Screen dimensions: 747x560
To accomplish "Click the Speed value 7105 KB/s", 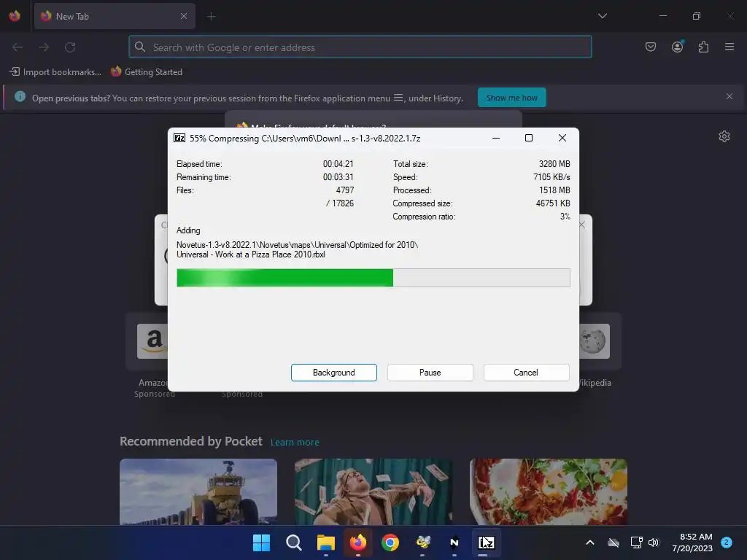I will point(551,177).
